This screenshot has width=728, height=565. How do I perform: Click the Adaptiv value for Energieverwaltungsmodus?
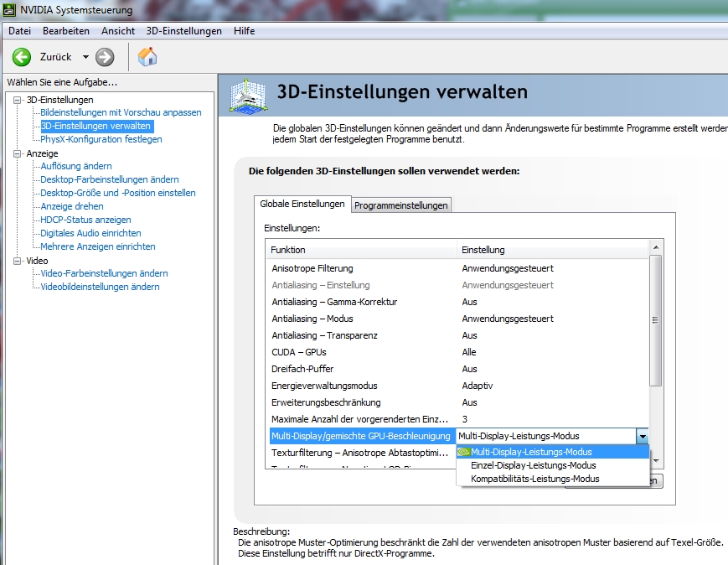[x=478, y=386]
